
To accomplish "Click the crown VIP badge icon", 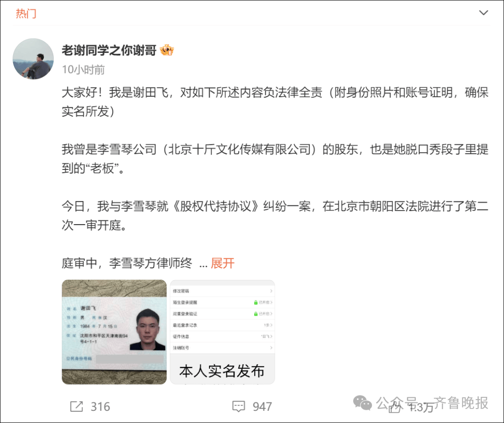I will 167,50.
